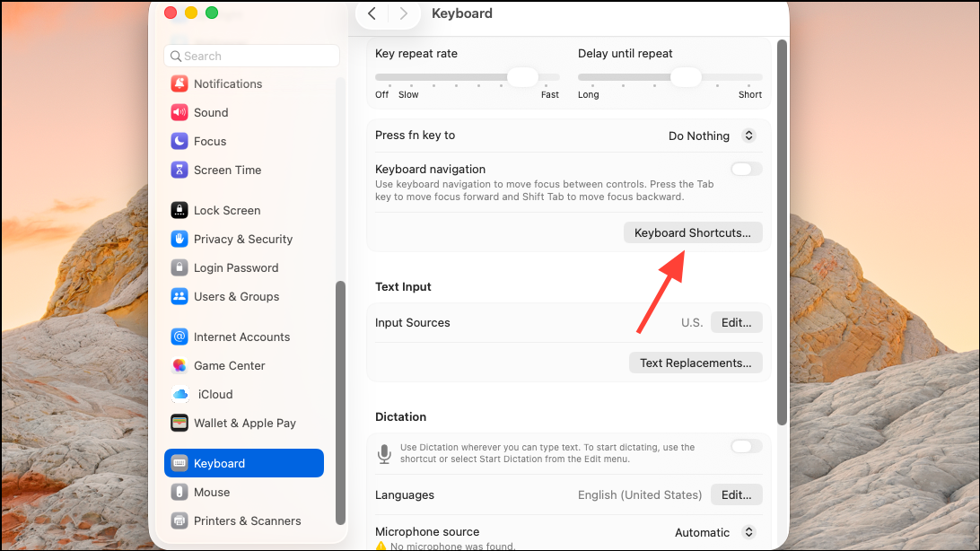Screen dimensions: 980x551
Task: Click the Notifications bell icon in sidebar
Action: tap(179, 83)
